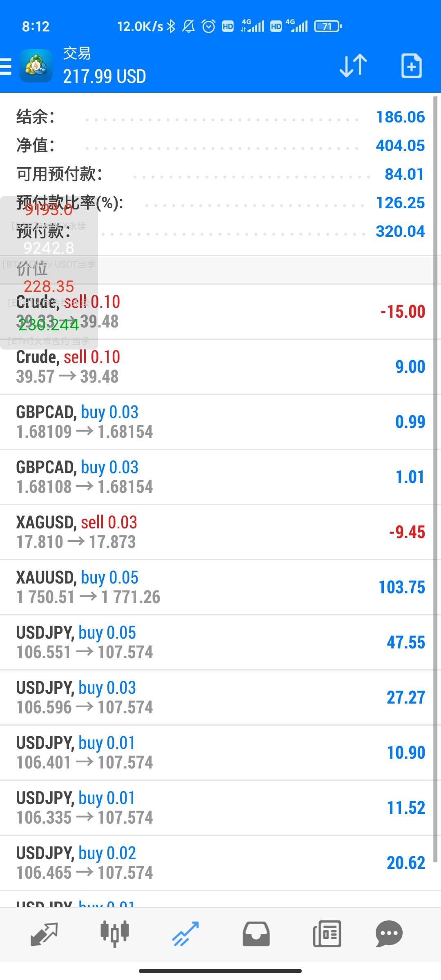
Task: Open the chat messages bubble icon
Action: click(x=389, y=934)
